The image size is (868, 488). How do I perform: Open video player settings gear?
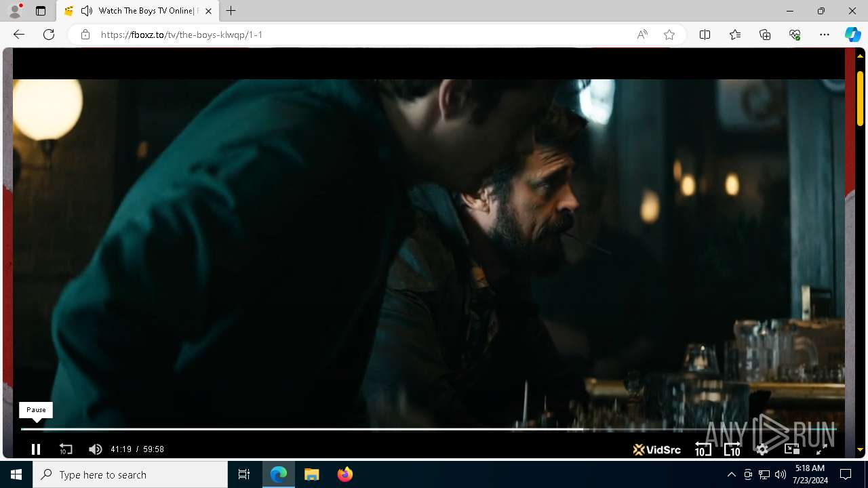click(x=762, y=449)
